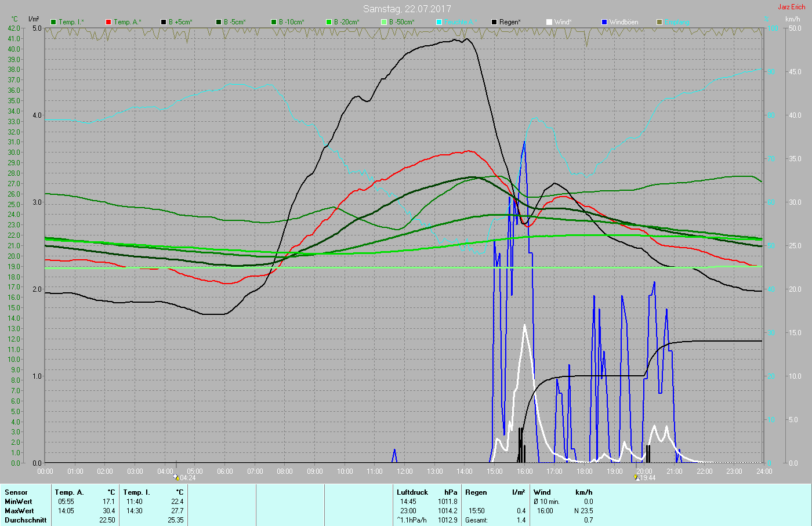Click the 12:00 label on the time axis
The height and width of the screenshot is (526, 812).
coord(405,471)
